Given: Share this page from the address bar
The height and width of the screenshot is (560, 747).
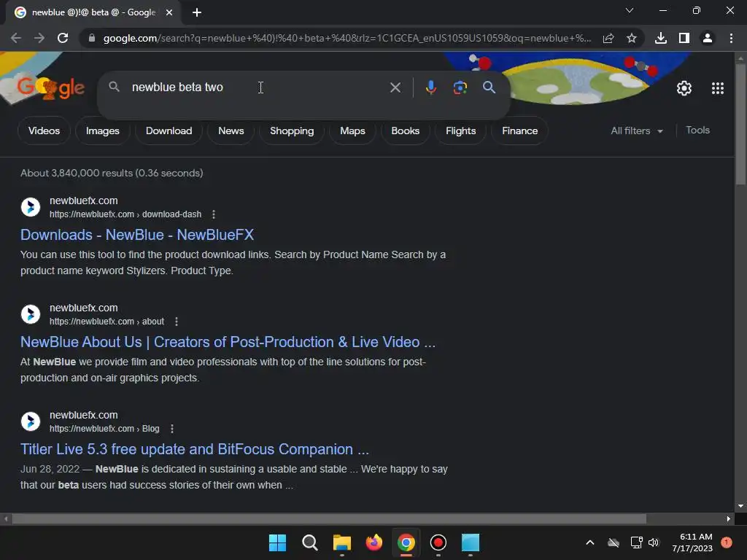Looking at the screenshot, I should point(608,38).
